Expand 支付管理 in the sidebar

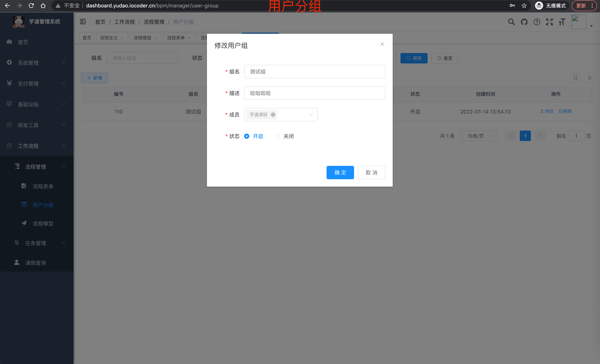coord(37,83)
